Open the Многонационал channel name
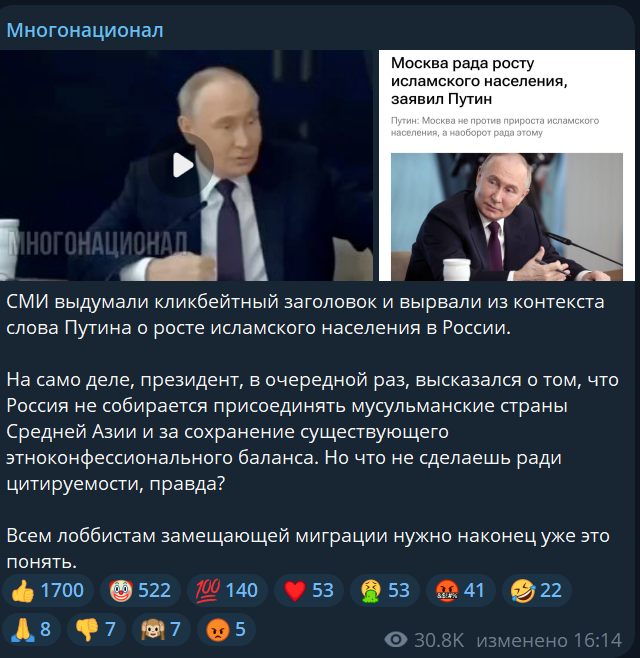 (85, 31)
